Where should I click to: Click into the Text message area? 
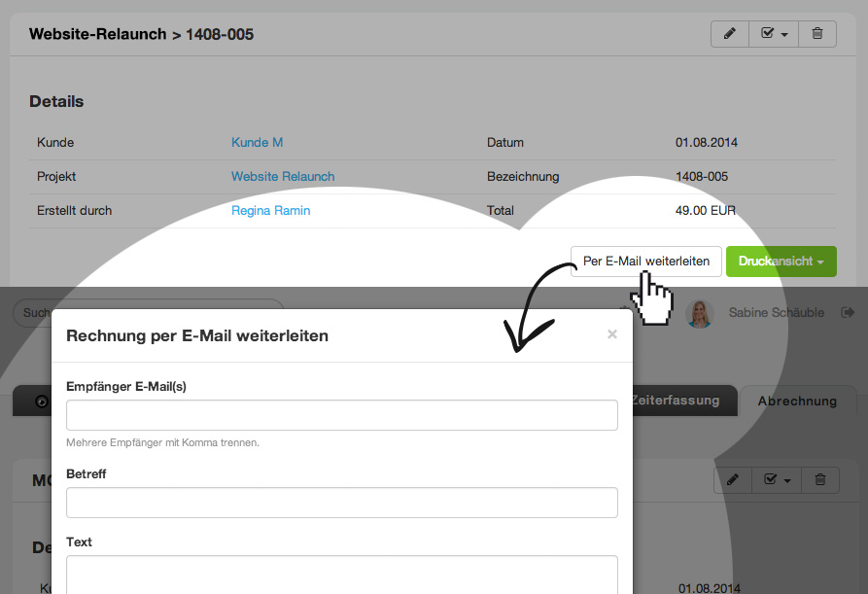(341, 576)
